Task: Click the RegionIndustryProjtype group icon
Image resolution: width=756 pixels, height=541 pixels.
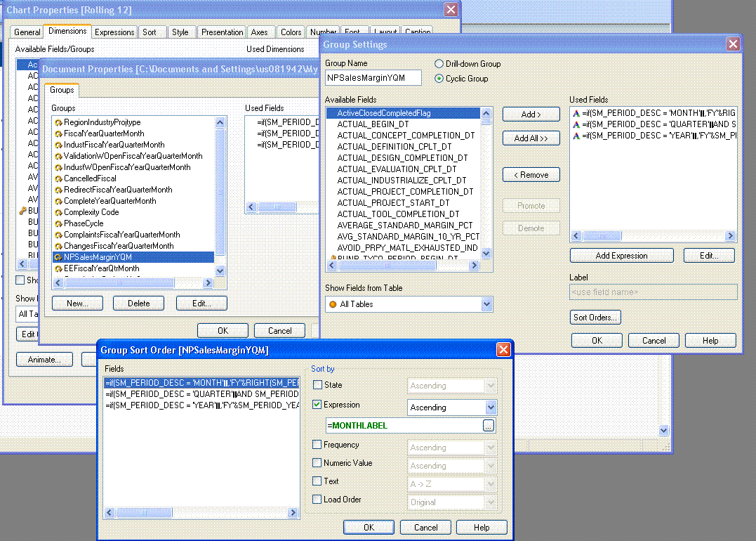Action: coord(58,122)
